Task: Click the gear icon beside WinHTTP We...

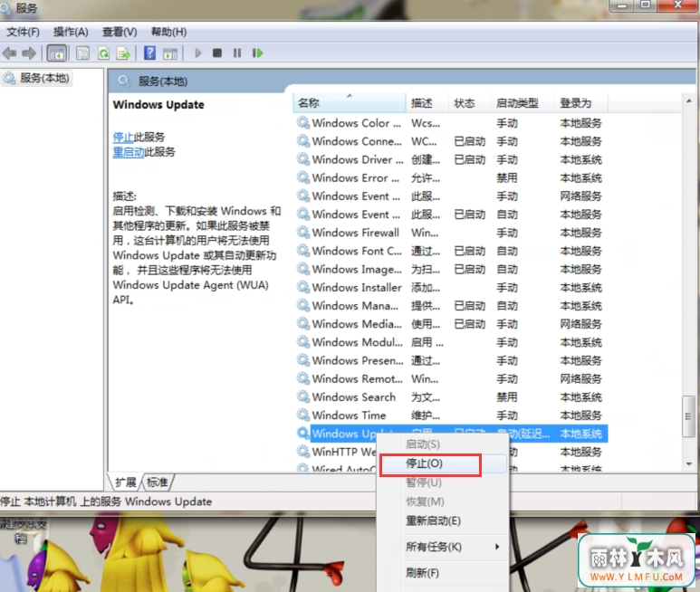Action: pos(303,452)
